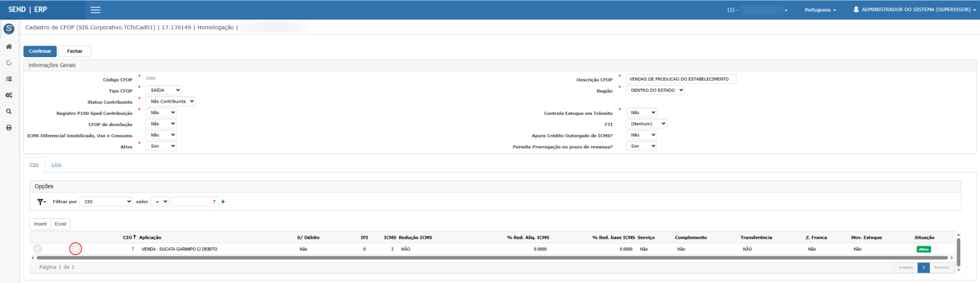The image size is (980, 283).
Task: Click the Código CFOP value 5101
Action: [x=150, y=78]
